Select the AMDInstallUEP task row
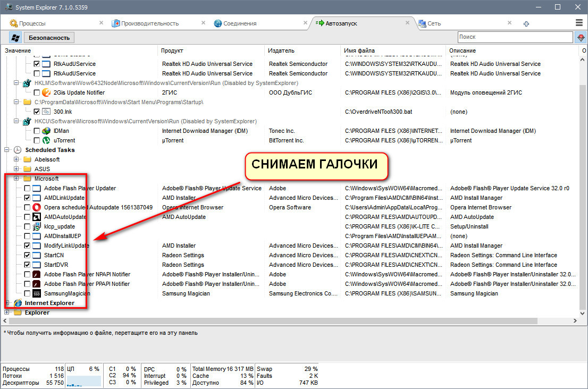This screenshot has height=389, width=588. pos(62,236)
